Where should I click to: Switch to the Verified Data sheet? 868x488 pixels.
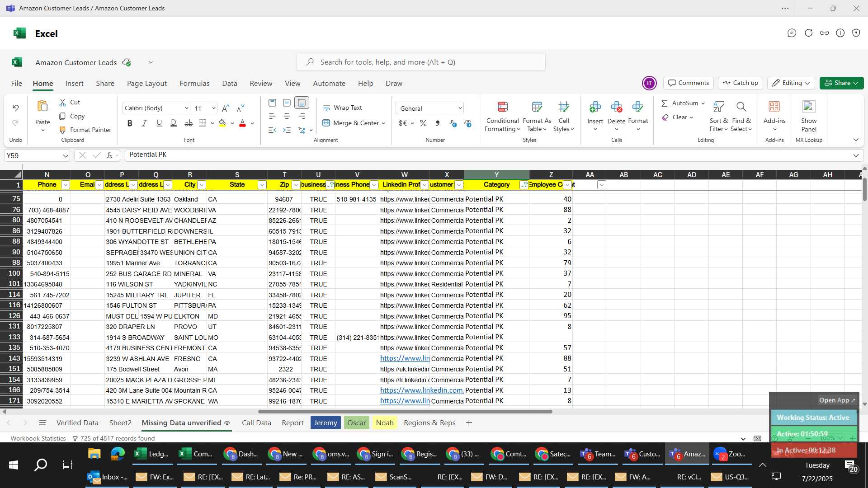coord(77,423)
